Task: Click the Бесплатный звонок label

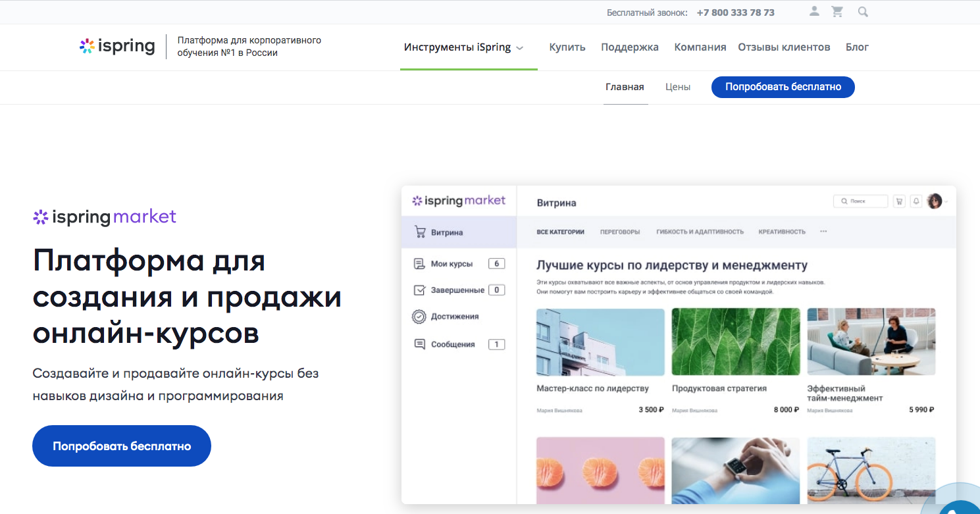Action: (647, 13)
